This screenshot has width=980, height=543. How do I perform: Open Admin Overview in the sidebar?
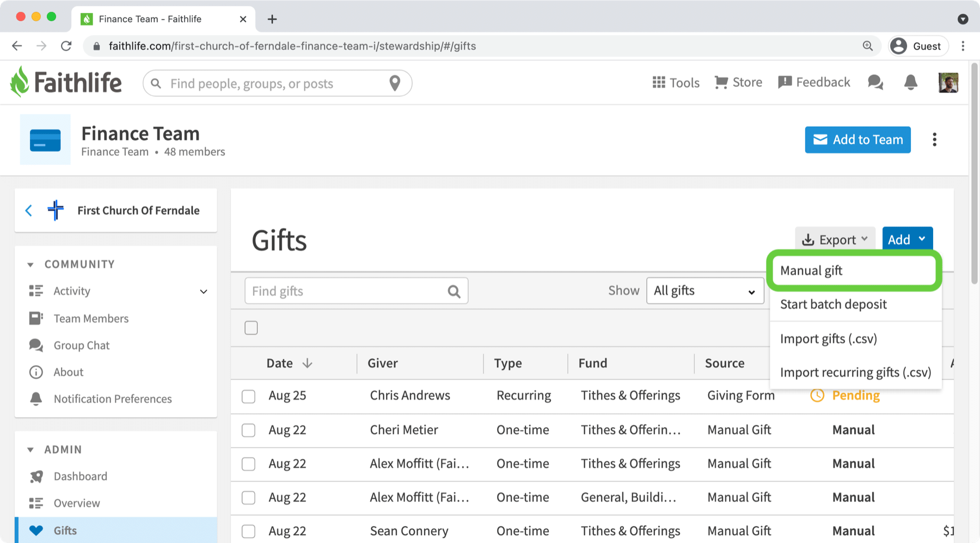click(x=76, y=503)
